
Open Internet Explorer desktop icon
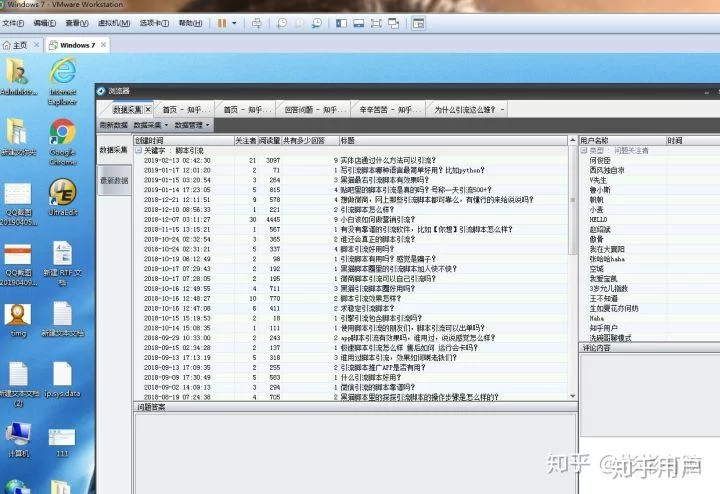coord(63,74)
